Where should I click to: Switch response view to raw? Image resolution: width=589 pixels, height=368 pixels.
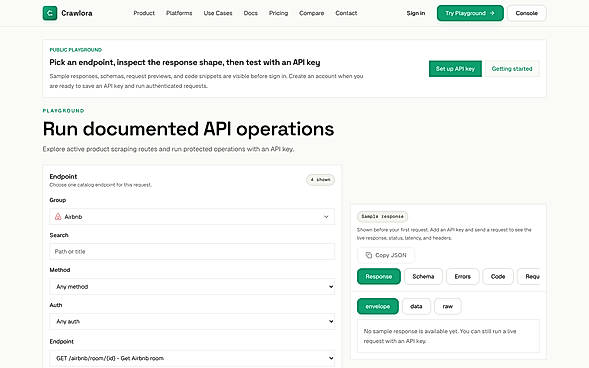tap(448, 306)
